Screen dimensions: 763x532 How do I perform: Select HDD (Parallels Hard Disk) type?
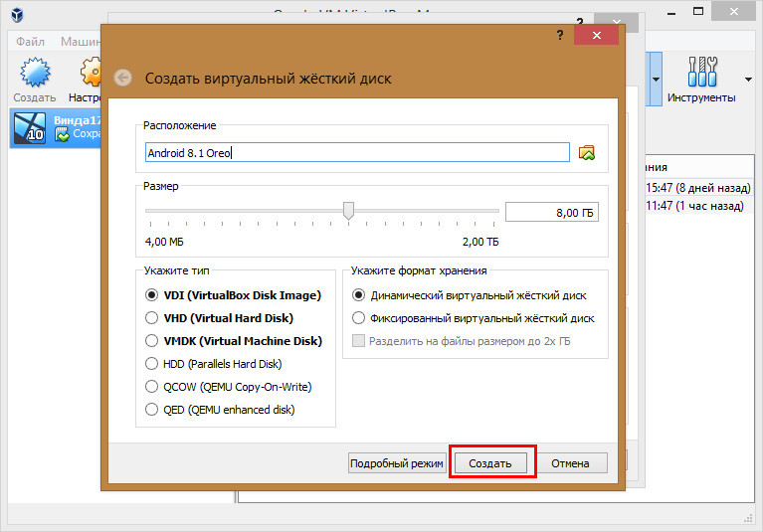click(x=214, y=364)
